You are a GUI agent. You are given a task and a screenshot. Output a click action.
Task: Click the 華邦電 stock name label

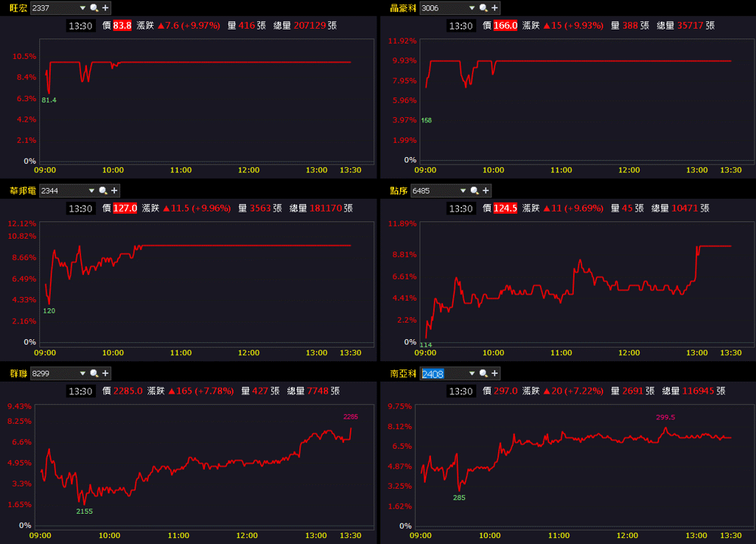[x=23, y=190]
